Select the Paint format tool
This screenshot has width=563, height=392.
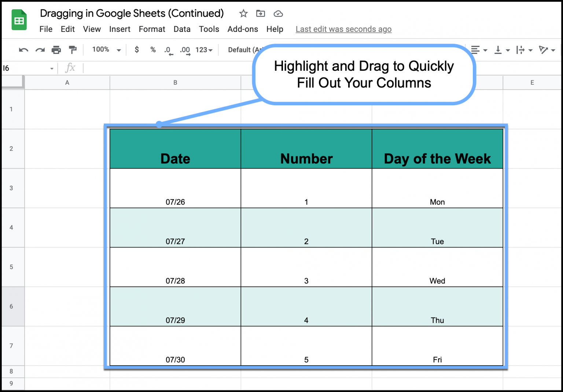(x=73, y=50)
